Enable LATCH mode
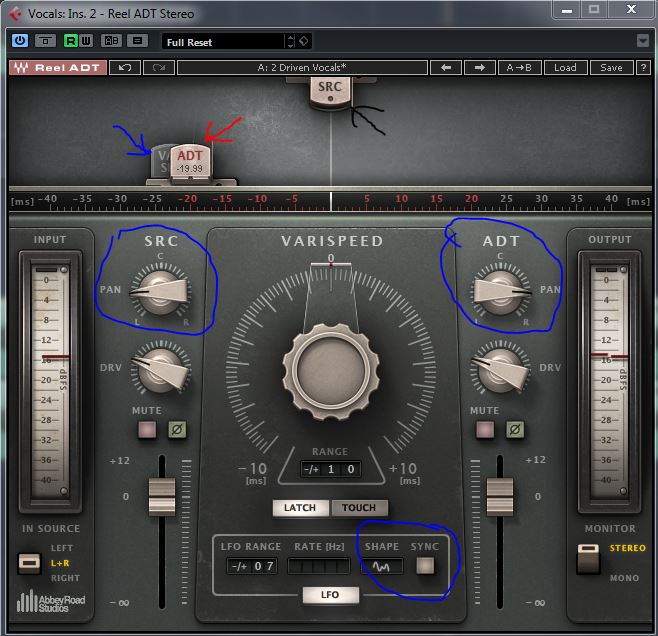This screenshot has height=636, width=658. point(299,508)
